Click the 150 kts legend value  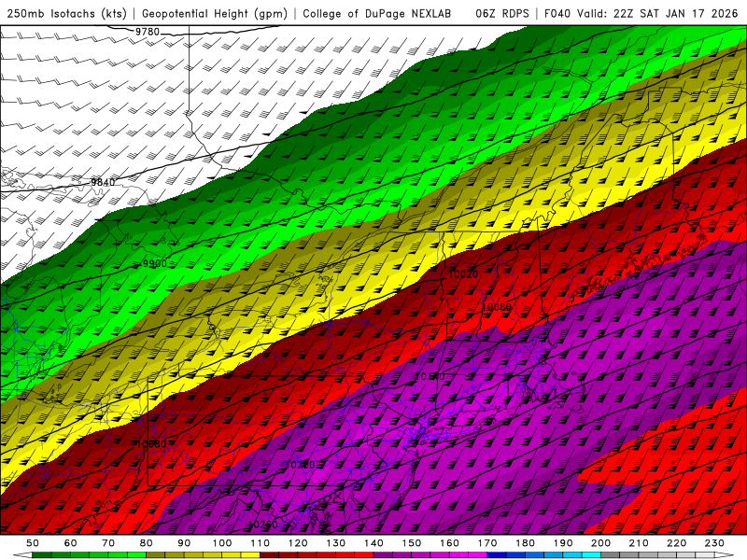coord(412,543)
